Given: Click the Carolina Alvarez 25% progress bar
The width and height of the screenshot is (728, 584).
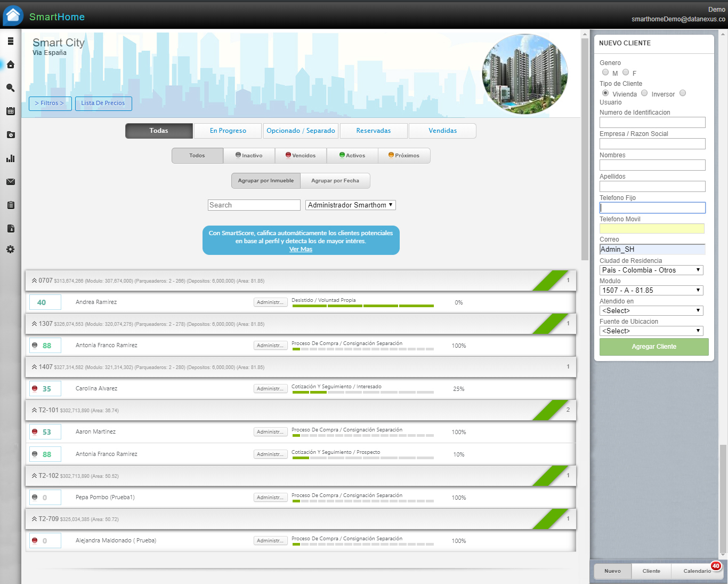Looking at the screenshot, I should tap(363, 393).
